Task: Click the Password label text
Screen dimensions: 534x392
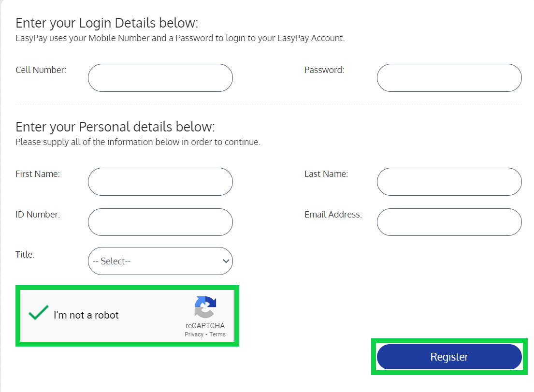Action: pyautogui.click(x=324, y=70)
